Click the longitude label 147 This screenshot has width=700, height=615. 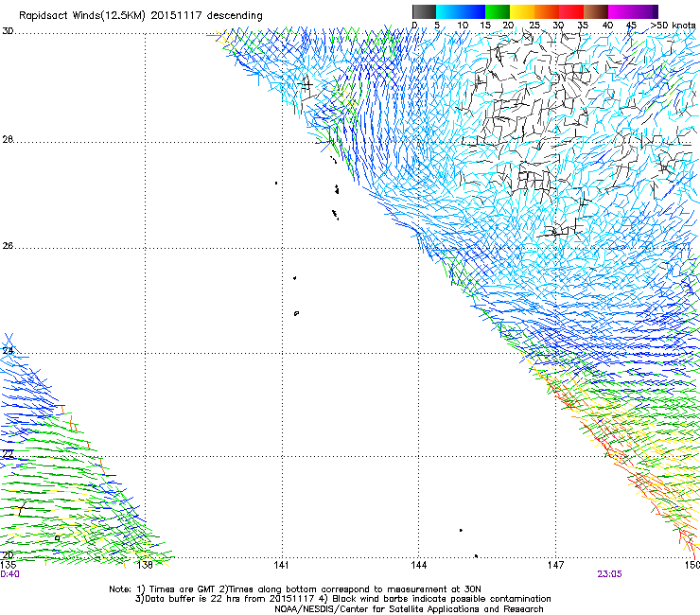tap(555, 565)
